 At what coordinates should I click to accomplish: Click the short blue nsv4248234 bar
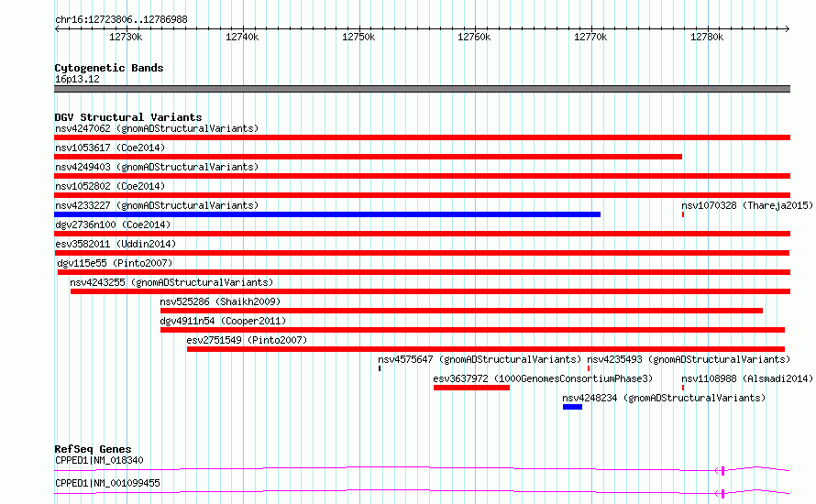572,407
